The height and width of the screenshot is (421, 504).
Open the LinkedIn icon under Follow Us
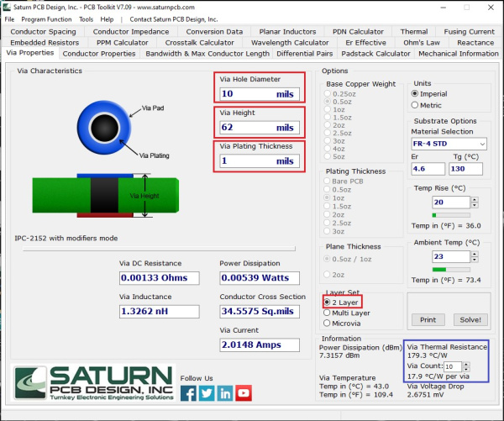pyautogui.click(x=225, y=393)
